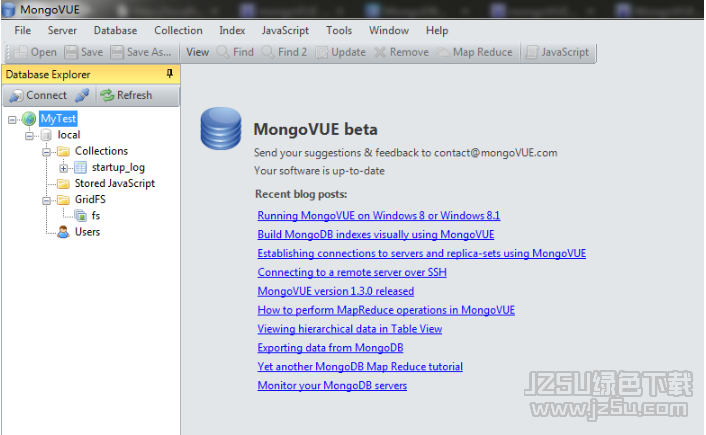Open the Collection menu
Screen dimensions: 706x435
[178, 31]
